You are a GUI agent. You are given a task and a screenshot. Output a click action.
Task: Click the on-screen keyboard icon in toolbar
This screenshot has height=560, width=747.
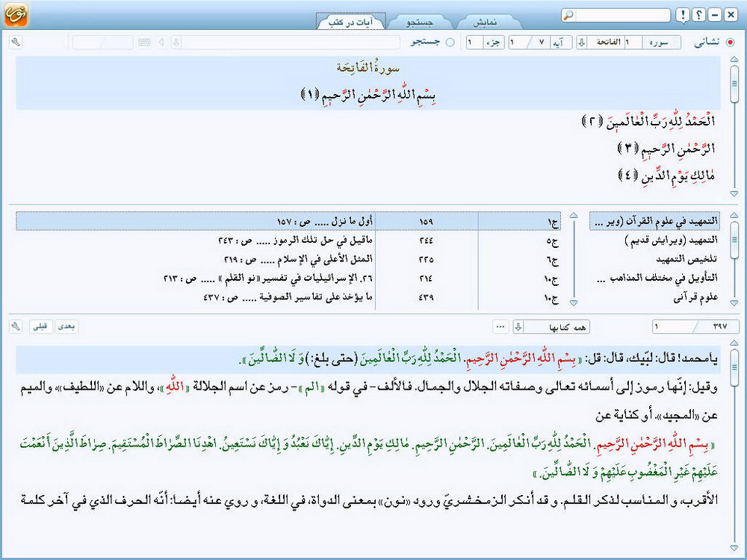[144, 43]
